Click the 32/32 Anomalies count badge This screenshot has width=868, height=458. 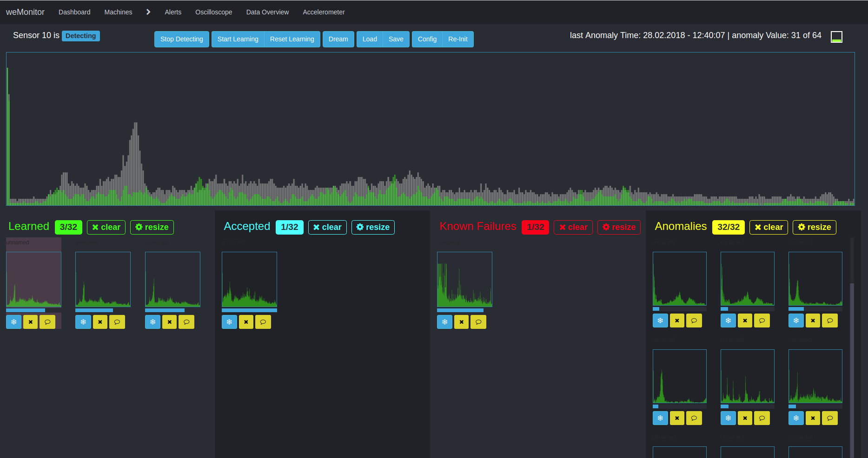point(729,227)
